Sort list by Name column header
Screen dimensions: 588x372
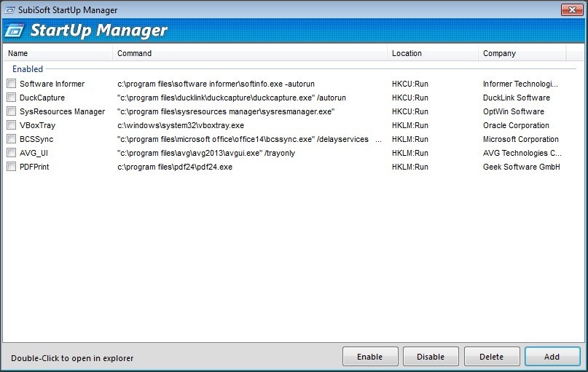tap(58, 53)
